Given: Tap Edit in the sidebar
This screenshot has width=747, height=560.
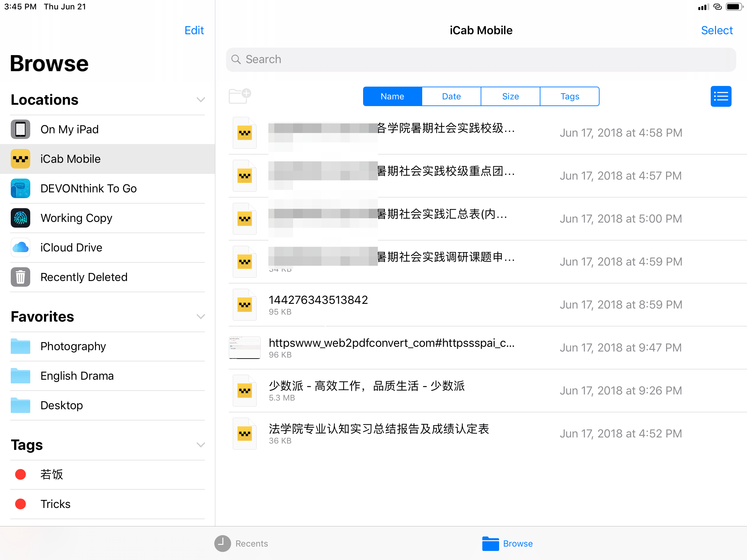Looking at the screenshot, I should click(x=194, y=30).
